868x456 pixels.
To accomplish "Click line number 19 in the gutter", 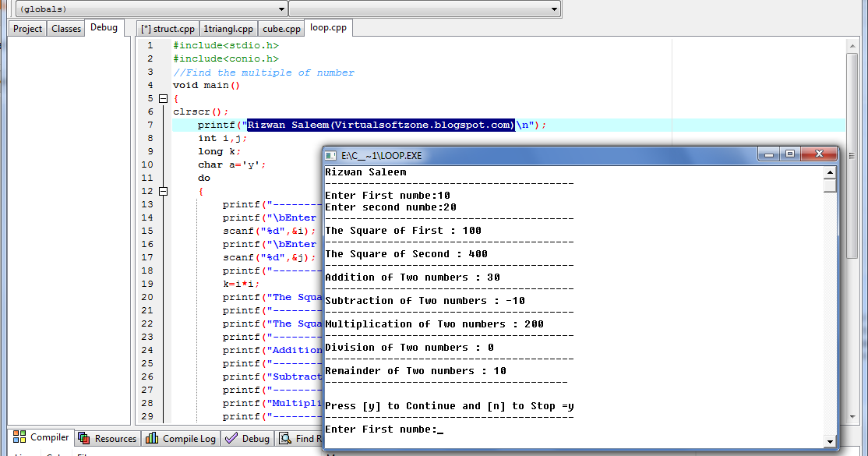I will coord(147,284).
